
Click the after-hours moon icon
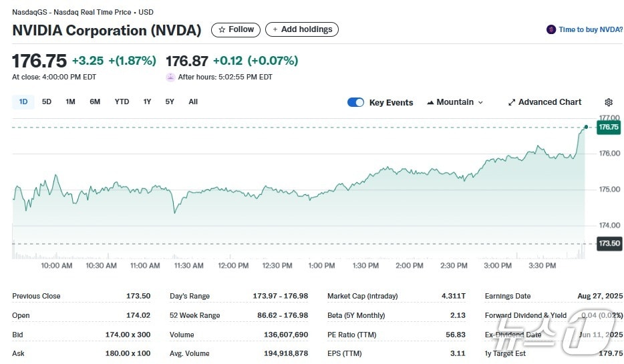[x=171, y=77]
